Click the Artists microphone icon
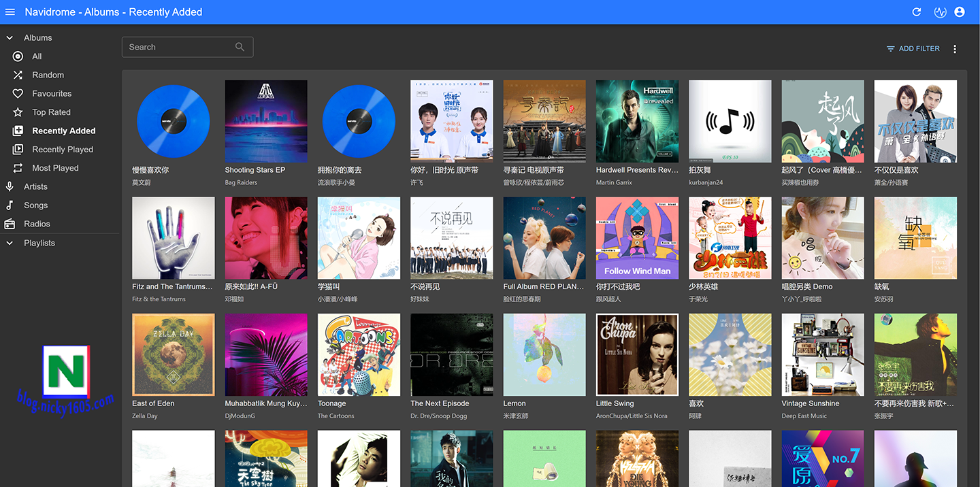This screenshot has height=487, width=980. [x=10, y=186]
